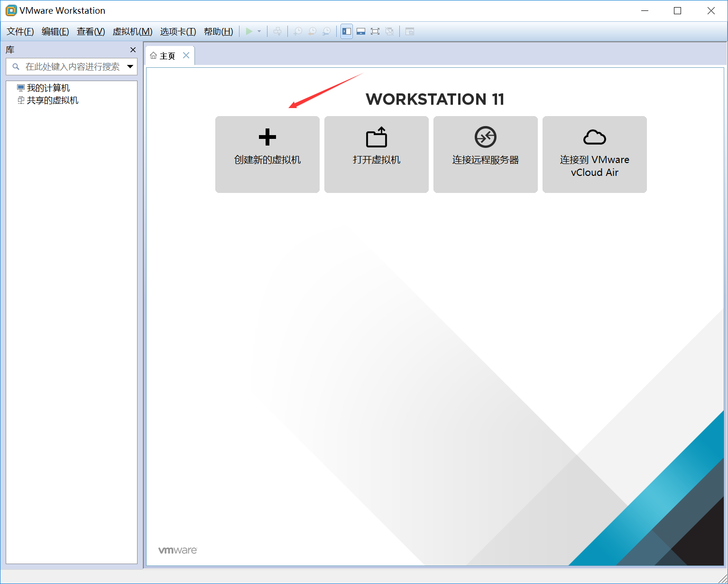The width and height of the screenshot is (728, 584).
Task: Click the VMware Workstation title bar icon
Action: tap(11, 10)
